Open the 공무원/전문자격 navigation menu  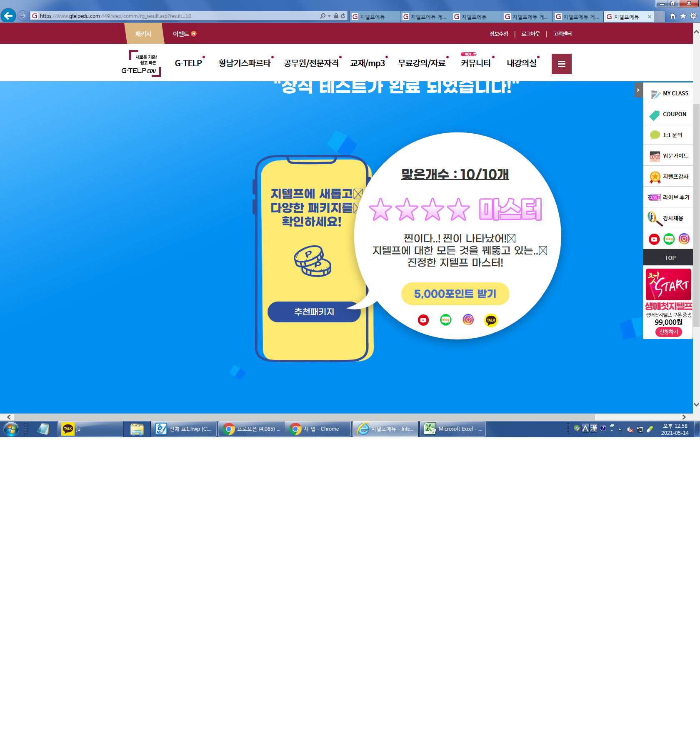pos(311,63)
